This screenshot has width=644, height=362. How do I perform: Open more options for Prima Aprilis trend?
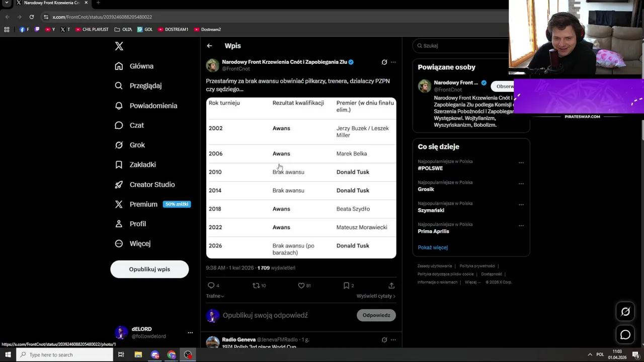pyautogui.click(x=521, y=225)
